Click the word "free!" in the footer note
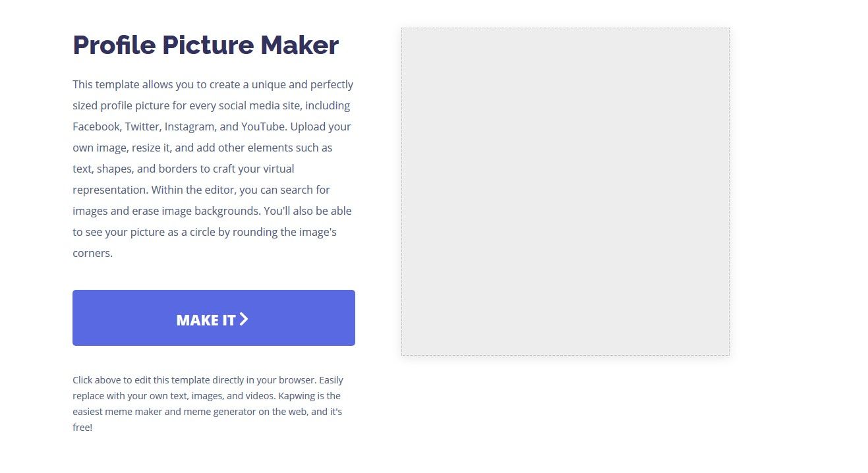 click(x=82, y=428)
